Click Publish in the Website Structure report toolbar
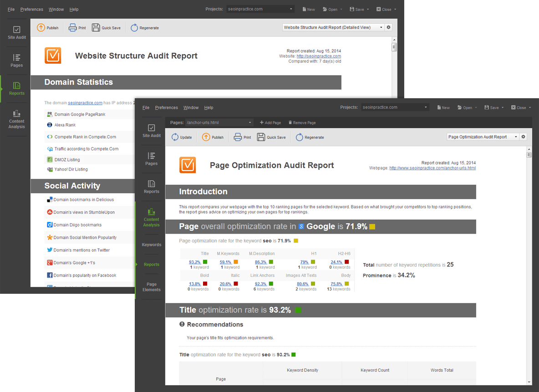Image resolution: width=539 pixels, height=392 pixels. click(x=48, y=28)
